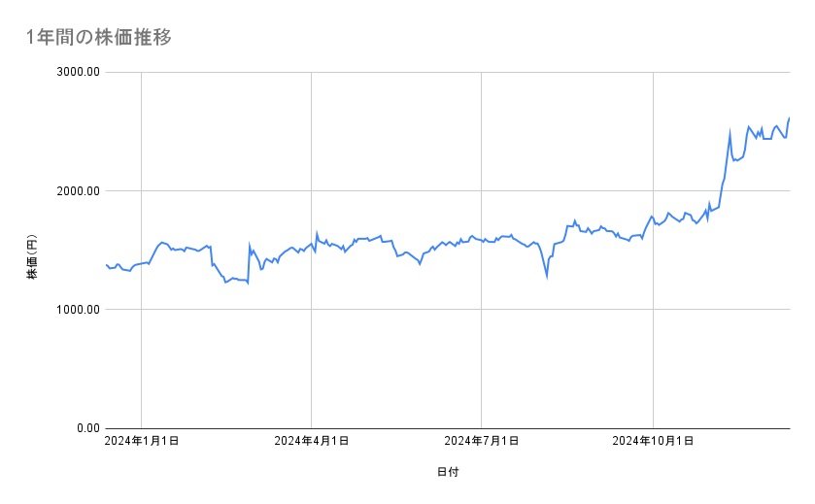Click the 2024年4月1日 date label
Image resolution: width=815 pixels, height=504 pixels.
tap(311, 441)
